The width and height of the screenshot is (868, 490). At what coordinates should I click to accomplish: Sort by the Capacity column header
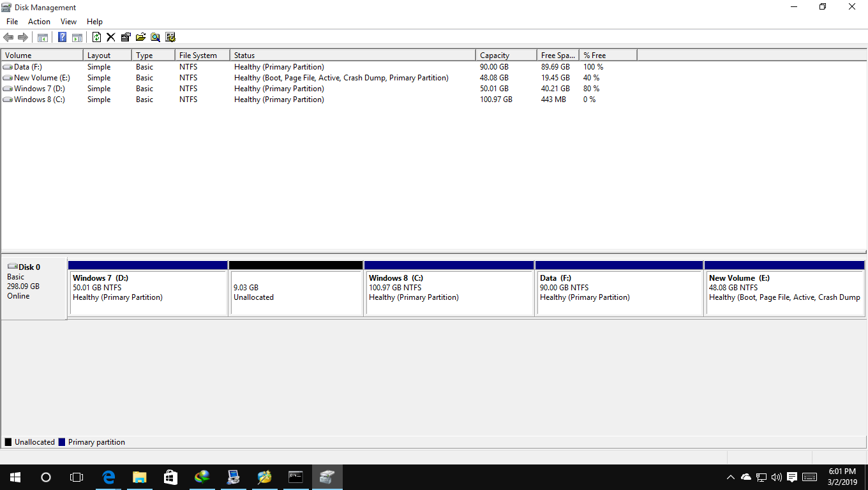pos(506,56)
